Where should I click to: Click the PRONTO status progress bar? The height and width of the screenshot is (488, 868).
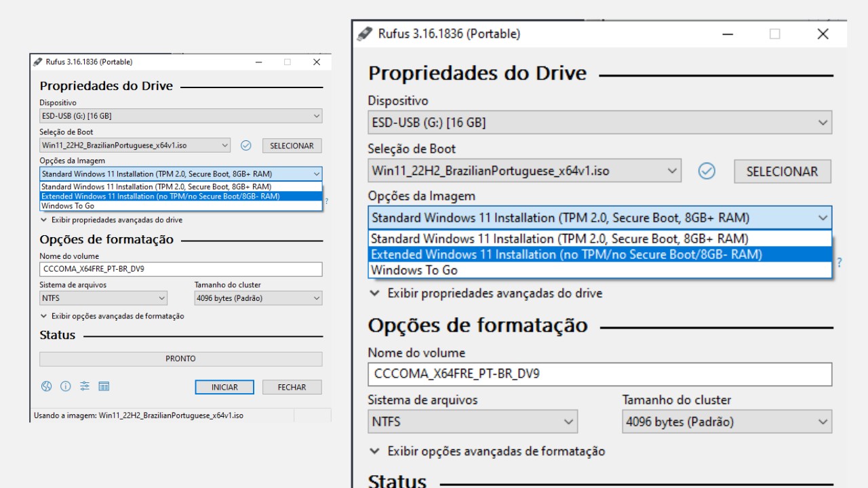click(x=180, y=359)
